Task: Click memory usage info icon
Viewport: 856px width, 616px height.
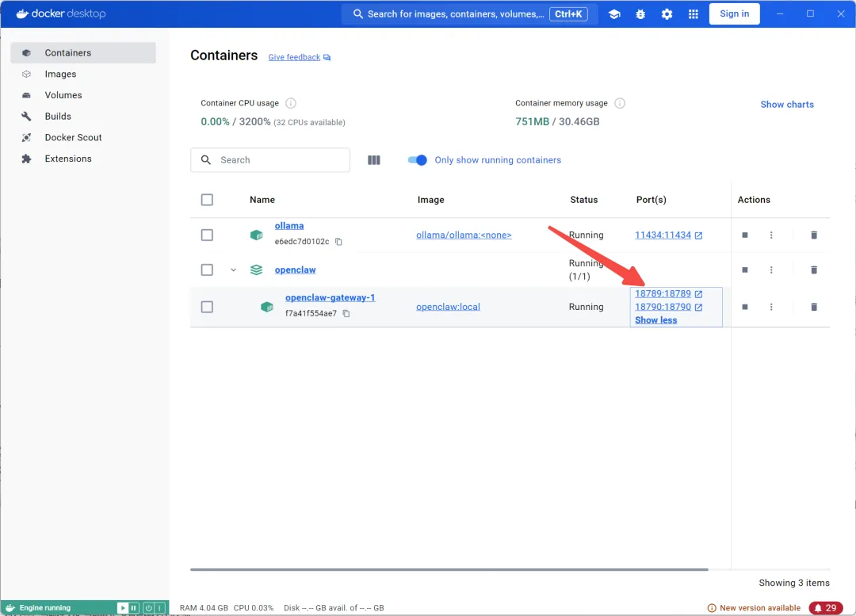Action: pos(620,103)
